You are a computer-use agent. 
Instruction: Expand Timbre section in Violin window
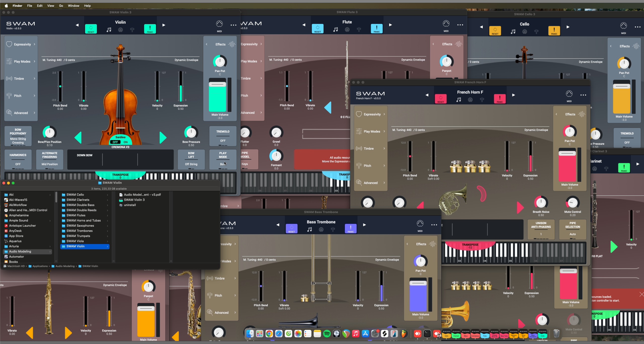[21, 79]
